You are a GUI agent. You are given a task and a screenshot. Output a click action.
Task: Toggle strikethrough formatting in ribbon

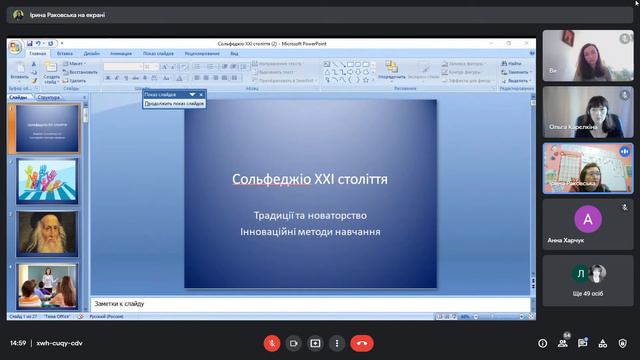click(136, 78)
